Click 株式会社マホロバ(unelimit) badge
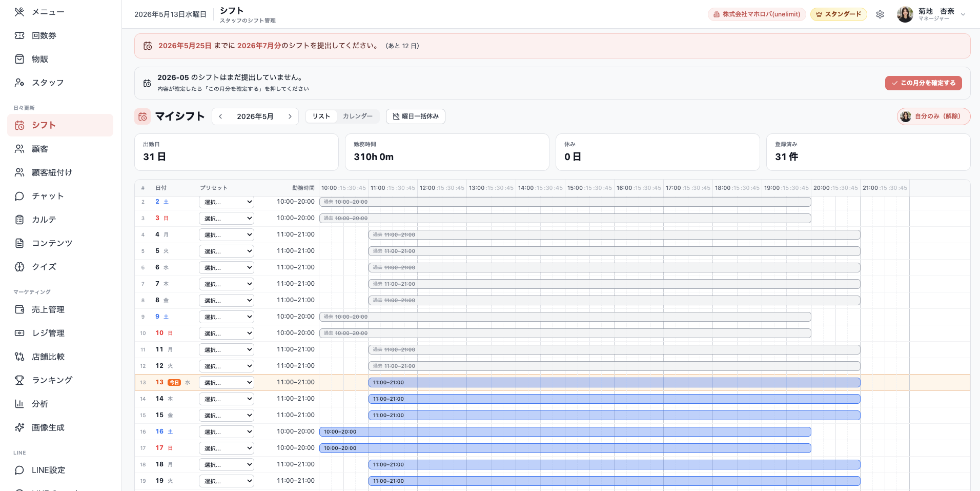 [757, 14]
